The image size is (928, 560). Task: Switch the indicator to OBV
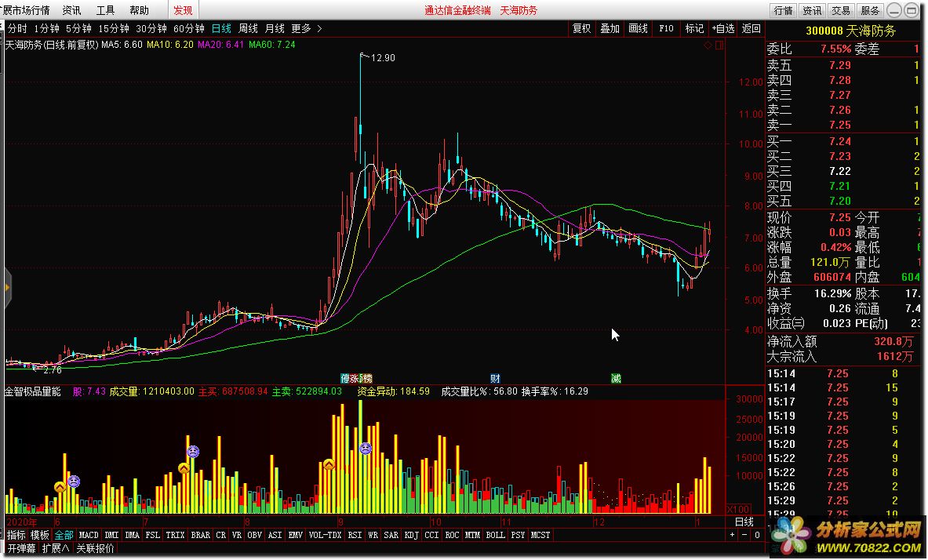(x=254, y=535)
